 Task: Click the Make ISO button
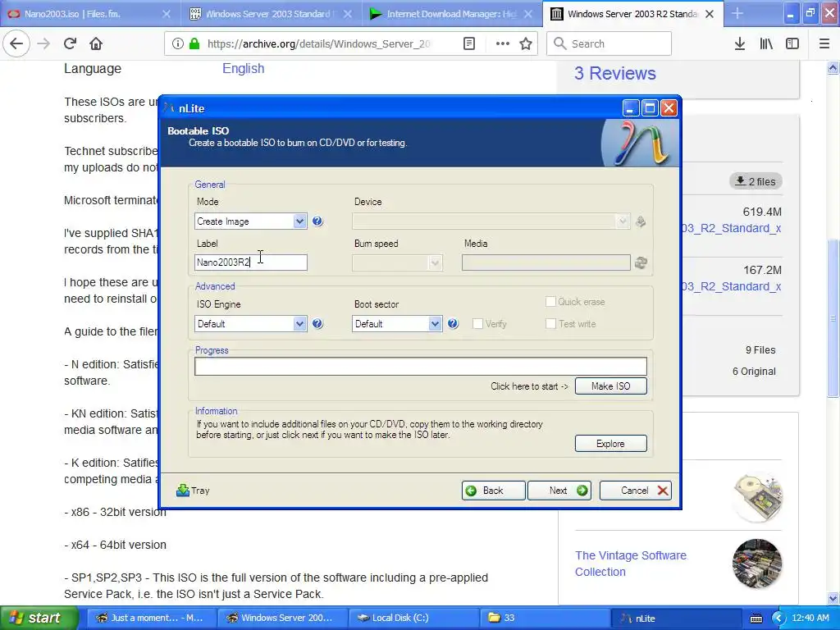pyautogui.click(x=610, y=386)
